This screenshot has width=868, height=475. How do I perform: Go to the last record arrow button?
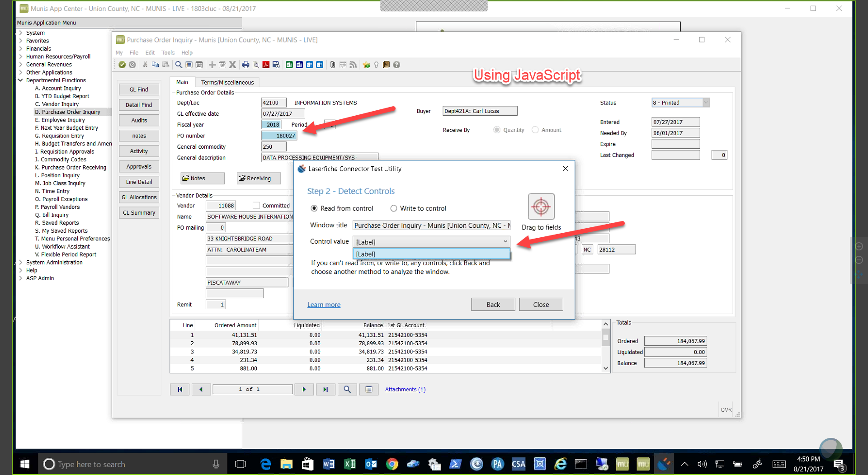(x=325, y=389)
